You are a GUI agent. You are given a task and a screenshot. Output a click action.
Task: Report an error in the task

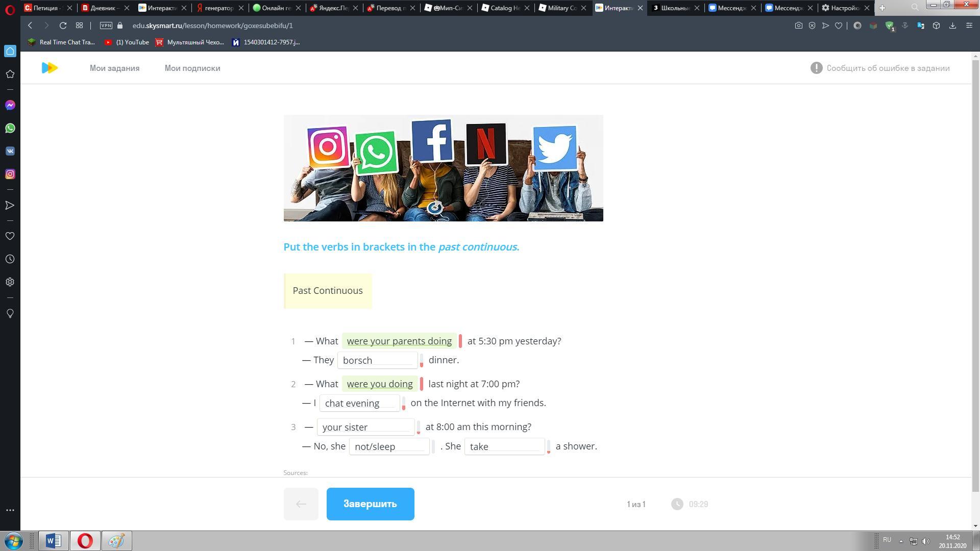880,68
